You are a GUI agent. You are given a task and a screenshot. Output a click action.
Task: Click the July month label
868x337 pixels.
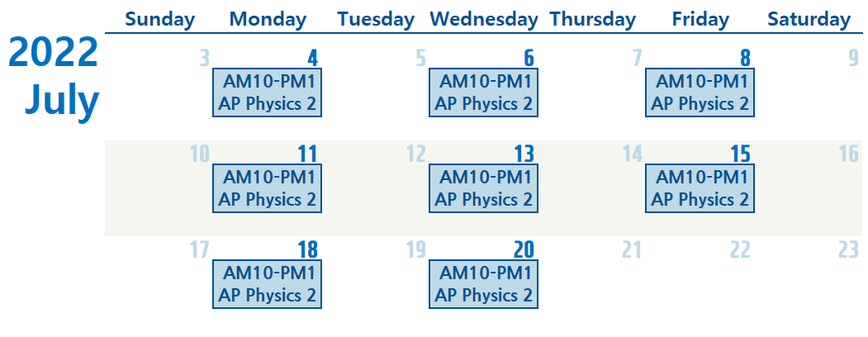[61, 100]
